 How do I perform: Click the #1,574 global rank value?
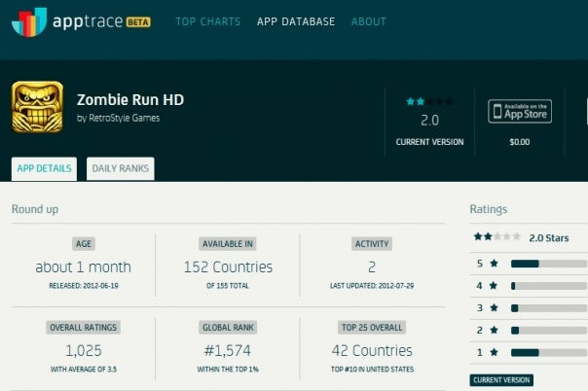pos(228,350)
